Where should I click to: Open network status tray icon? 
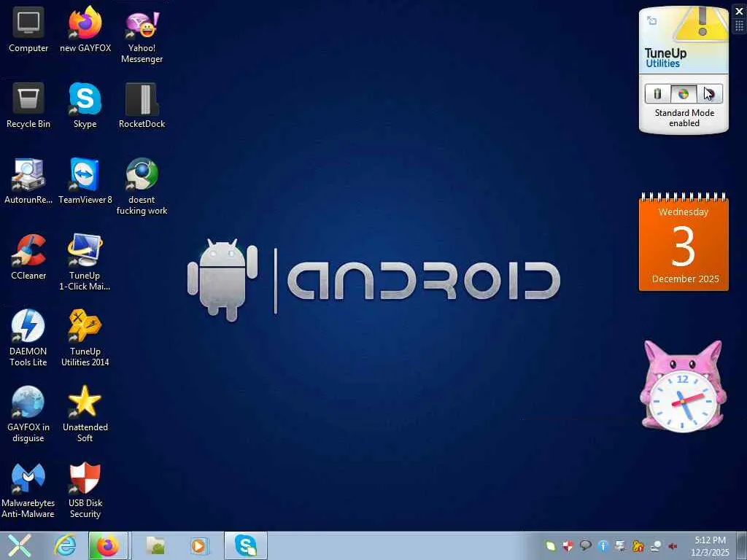click(656, 545)
